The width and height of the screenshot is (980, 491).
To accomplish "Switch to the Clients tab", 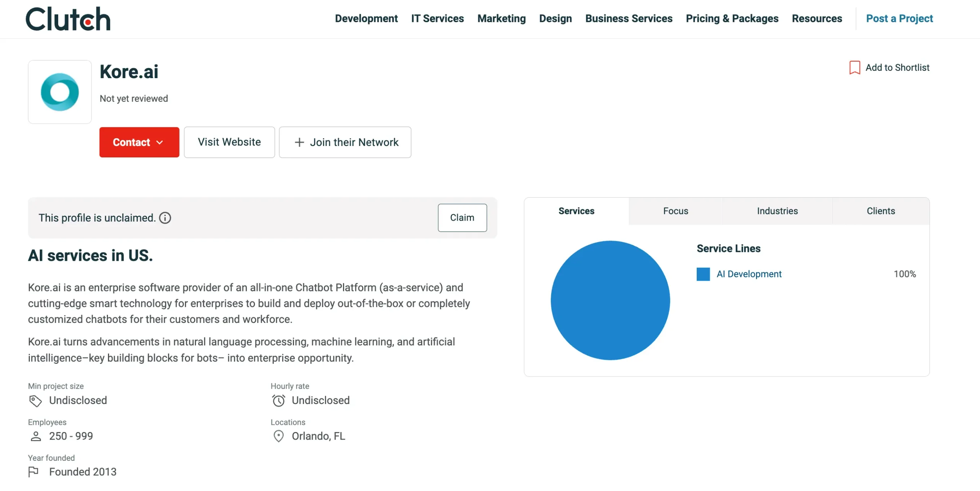I will [x=880, y=211].
